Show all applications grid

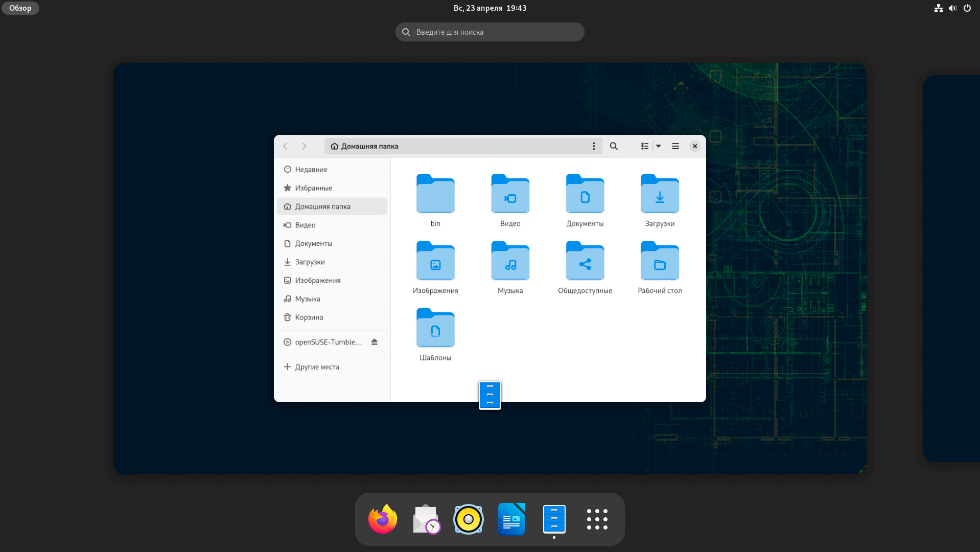coord(597,519)
